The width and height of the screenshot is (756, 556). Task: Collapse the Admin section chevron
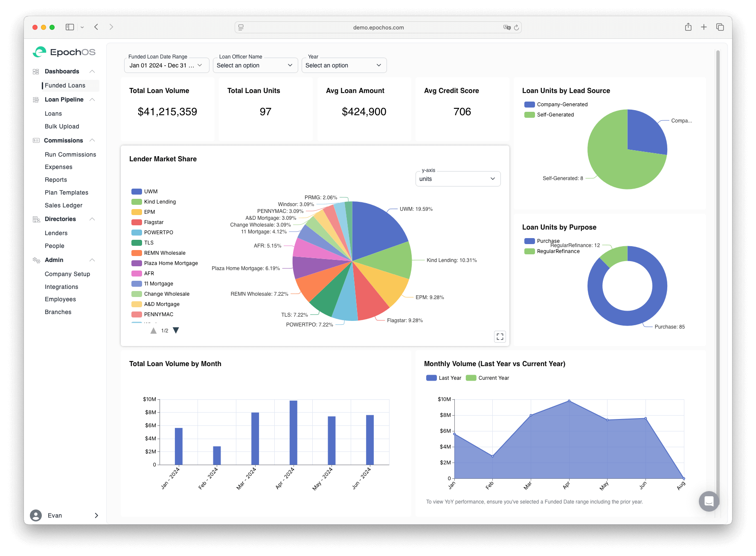[x=92, y=260]
